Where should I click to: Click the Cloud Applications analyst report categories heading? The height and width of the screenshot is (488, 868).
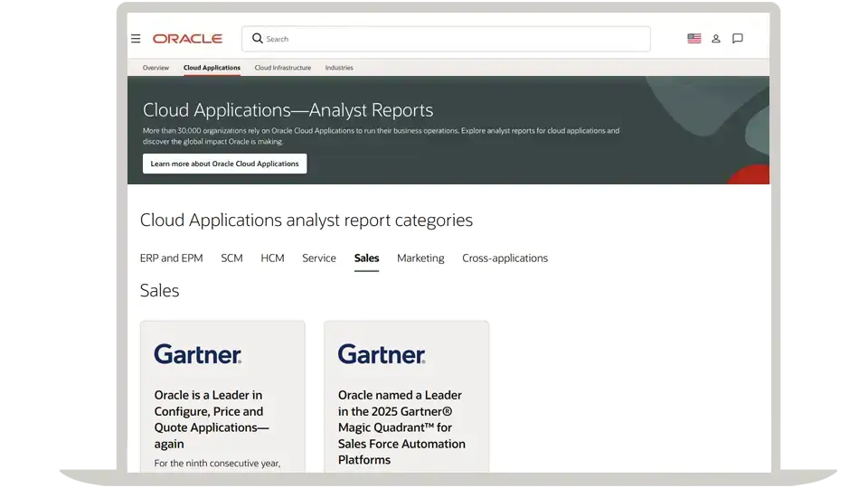pos(307,221)
